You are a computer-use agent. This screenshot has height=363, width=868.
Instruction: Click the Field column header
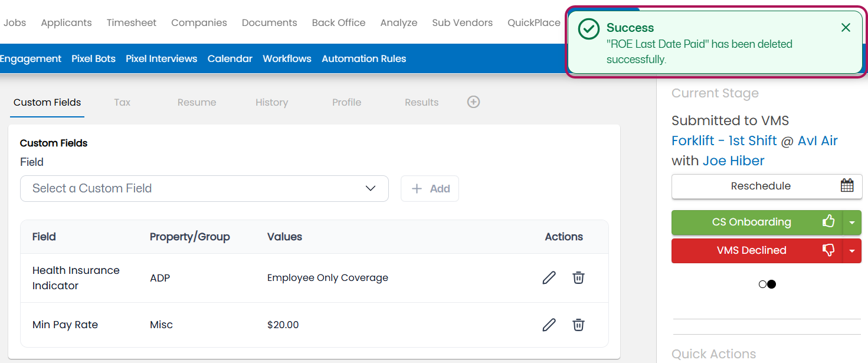(44, 237)
